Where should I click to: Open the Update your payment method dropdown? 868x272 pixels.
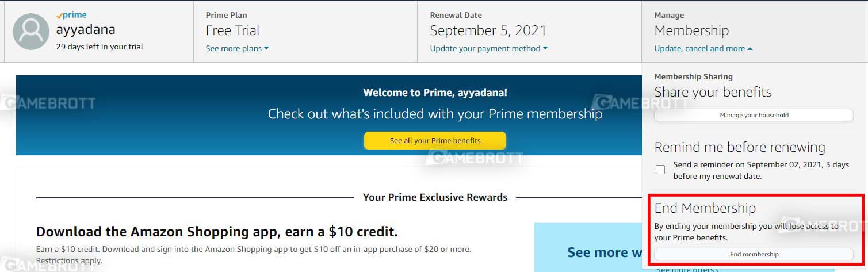coord(488,48)
